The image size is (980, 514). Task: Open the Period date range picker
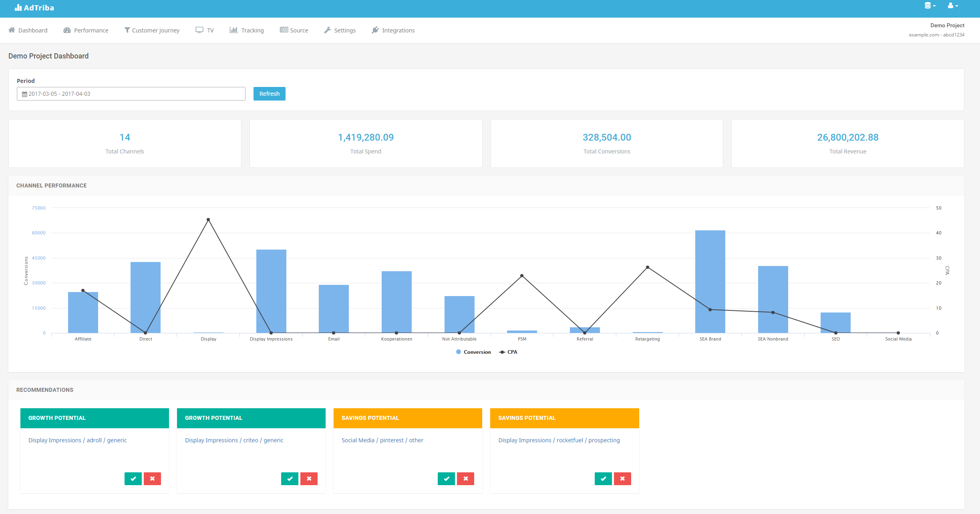tap(131, 94)
